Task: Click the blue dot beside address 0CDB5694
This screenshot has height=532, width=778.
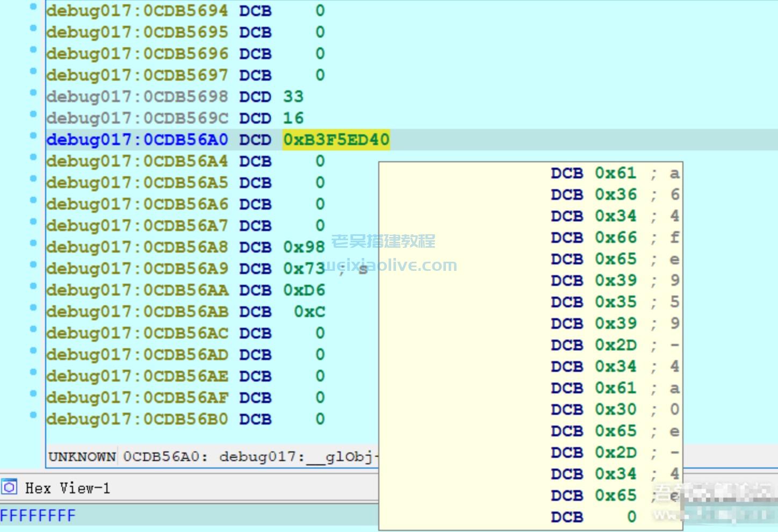Action: click(33, 6)
